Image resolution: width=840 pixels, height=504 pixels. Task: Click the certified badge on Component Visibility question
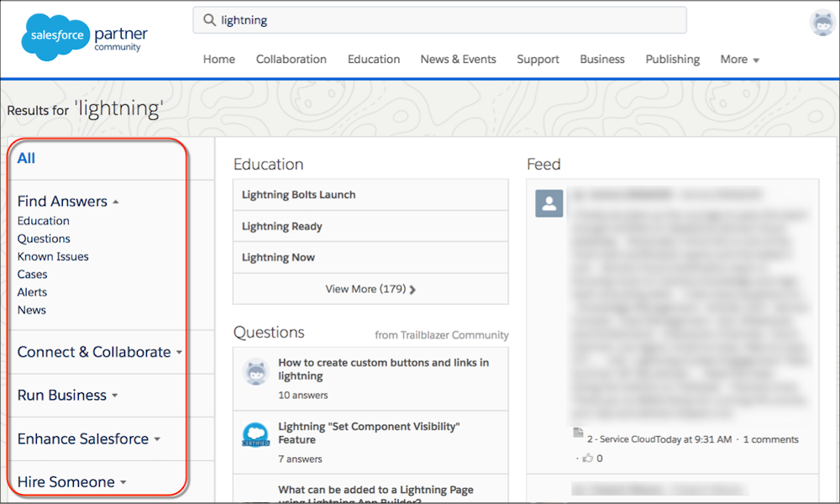255,434
